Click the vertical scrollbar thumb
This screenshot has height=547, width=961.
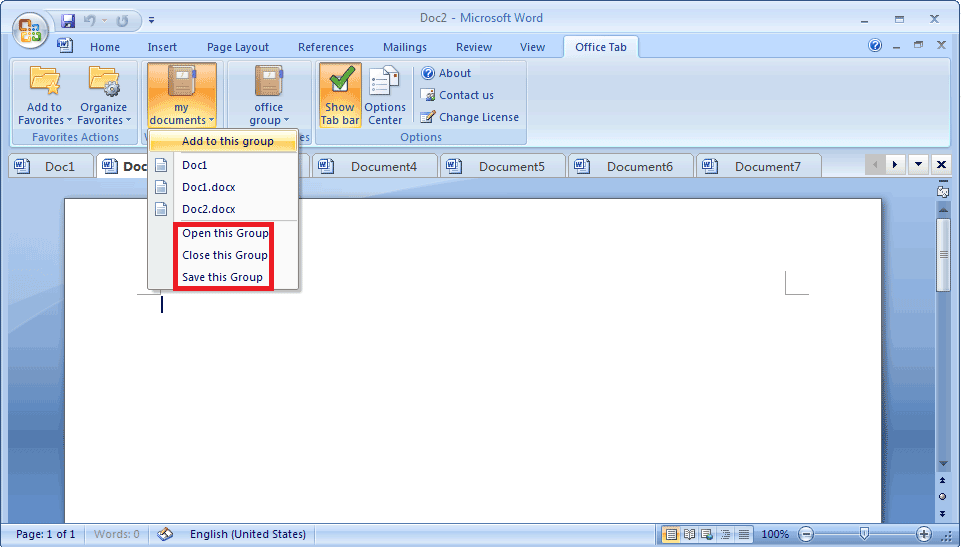tap(943, 254)
